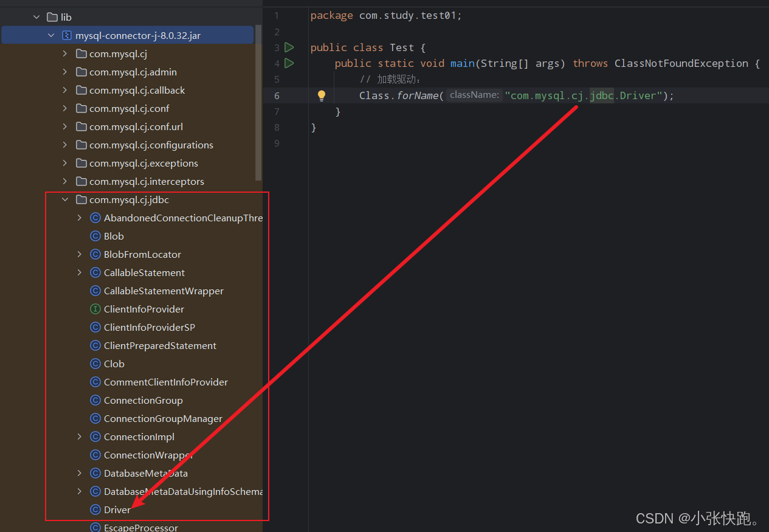769x532 pixels.
Task: Select ConnectionImpl class row
Action: pos(131,437)
